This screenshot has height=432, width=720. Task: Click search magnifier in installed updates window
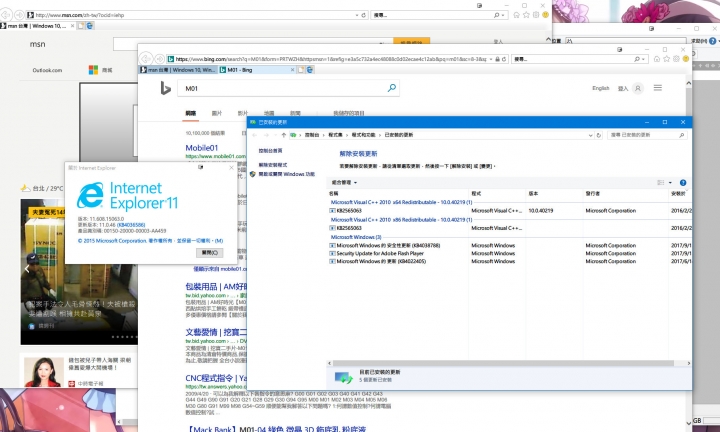click(x=681, y=135)
